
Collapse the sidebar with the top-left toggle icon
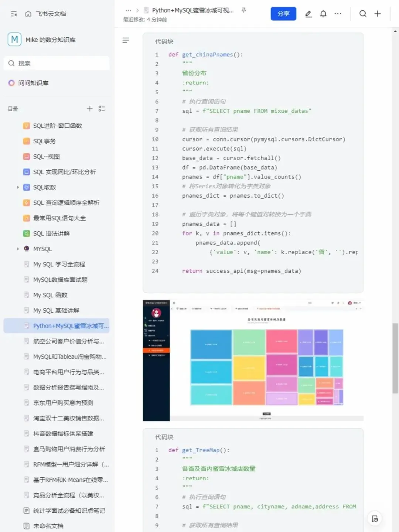14,14
